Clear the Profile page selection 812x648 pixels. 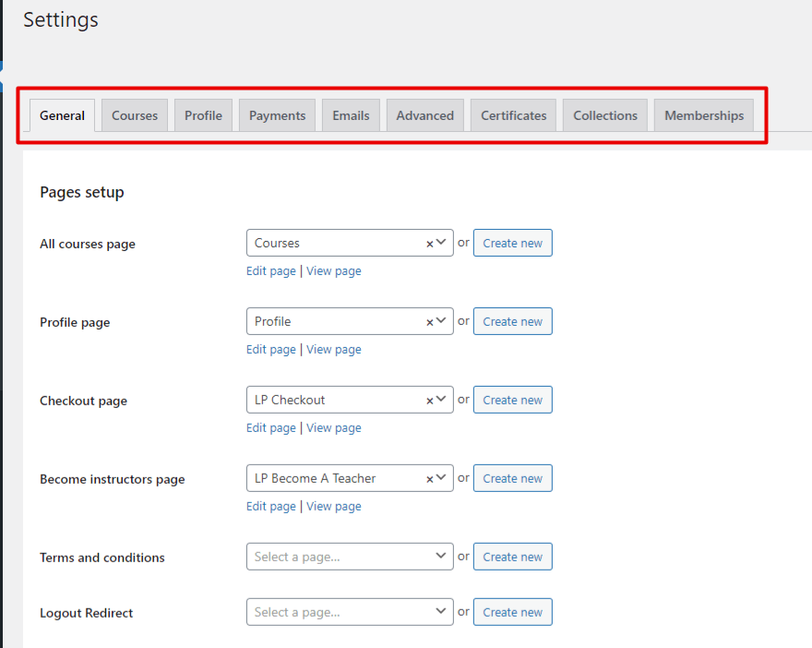[429, 322]
